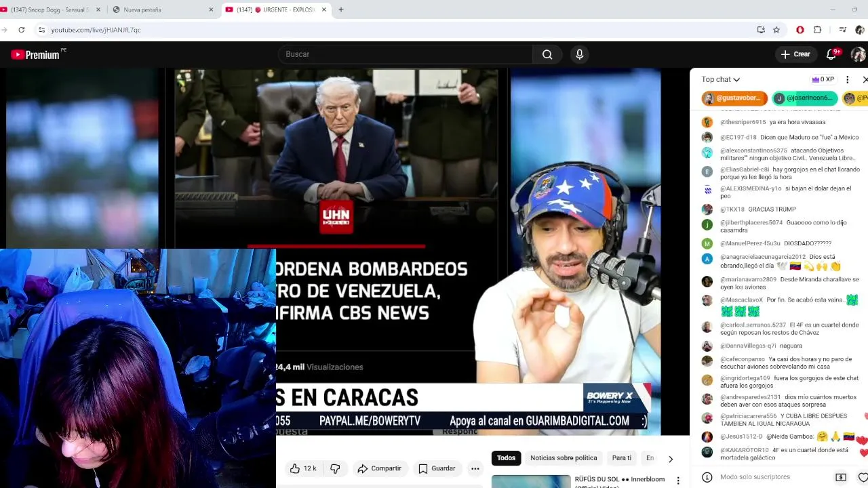Switch to Nueva pestaña tab

[x=163, y=9]
